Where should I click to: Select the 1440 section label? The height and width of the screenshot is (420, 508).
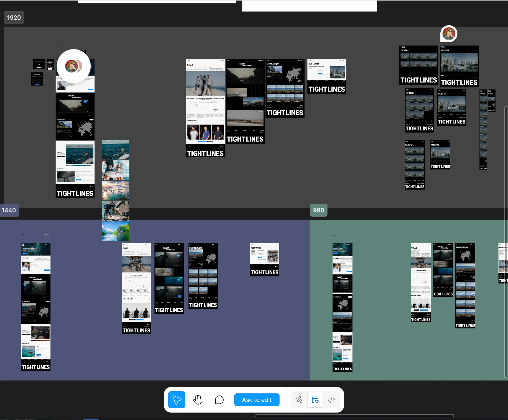[9, 210]
